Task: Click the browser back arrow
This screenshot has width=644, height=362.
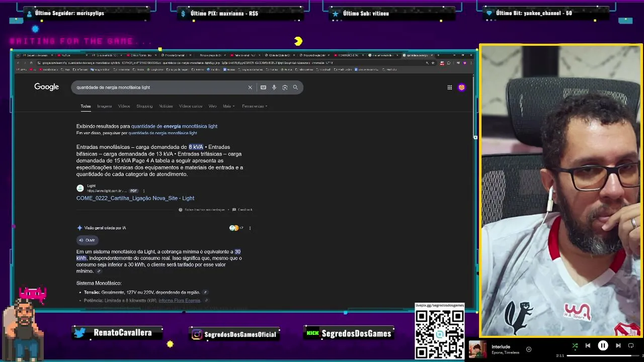Action: click(x=18, y=63)
